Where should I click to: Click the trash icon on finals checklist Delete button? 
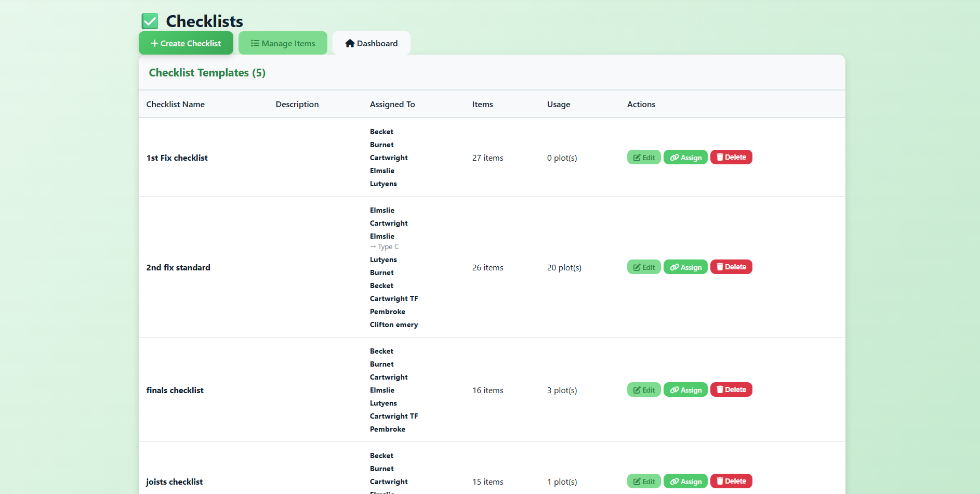(x=720, y=389)
